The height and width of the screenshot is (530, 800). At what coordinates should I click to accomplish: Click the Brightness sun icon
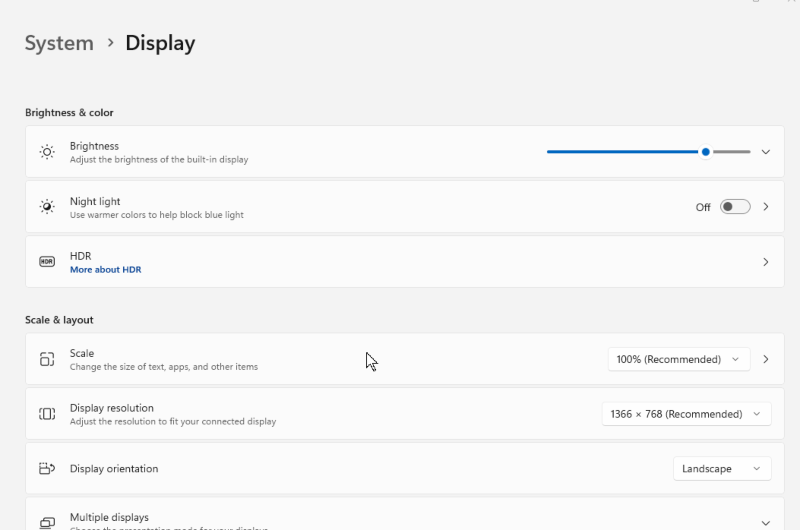pyautogui.click(x=47, y=152)
